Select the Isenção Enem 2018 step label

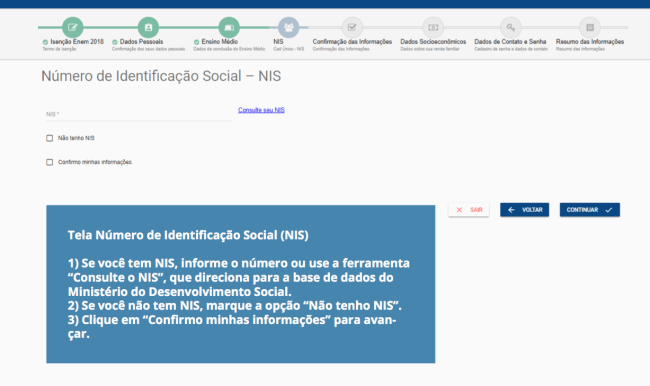[77, 41]
